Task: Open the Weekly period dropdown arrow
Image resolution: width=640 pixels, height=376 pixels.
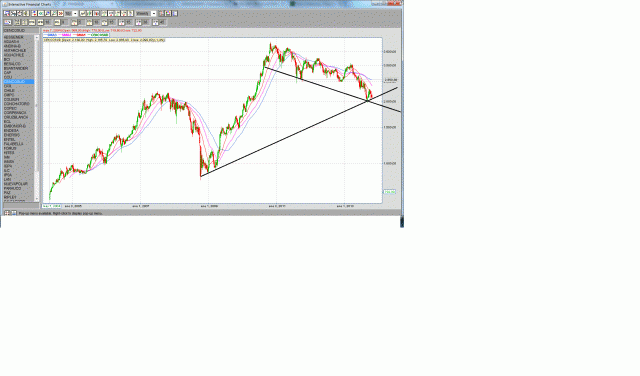Action: pyautogui.click(x=154, y=13)
